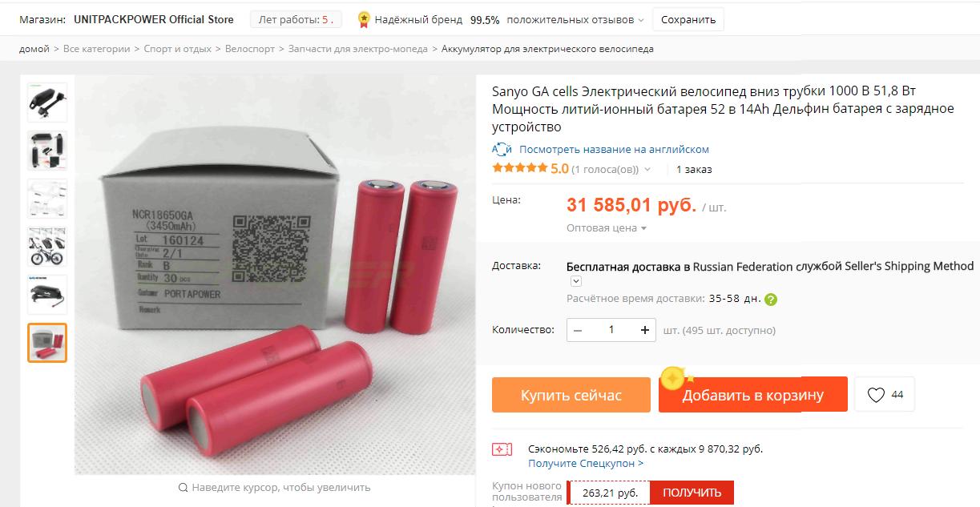The height and width of the screenshot is (507, 980).
Task: Open the Велоспорт breadcrumb category
Action: (x=249, y=49)
